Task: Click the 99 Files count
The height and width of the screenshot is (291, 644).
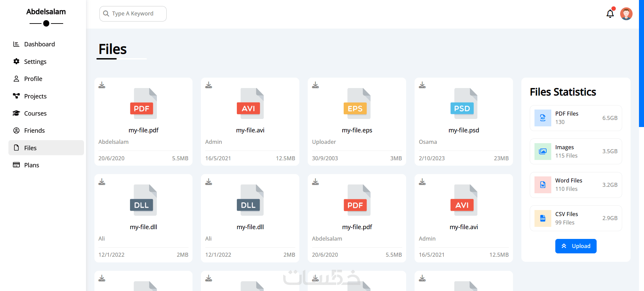Action: tap(565, 222)
